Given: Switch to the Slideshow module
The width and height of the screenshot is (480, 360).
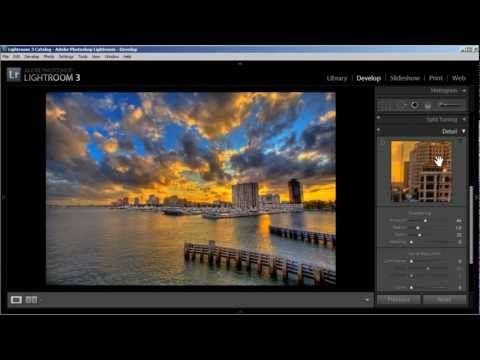Looking at the screenshot, I should pos(405,78).
